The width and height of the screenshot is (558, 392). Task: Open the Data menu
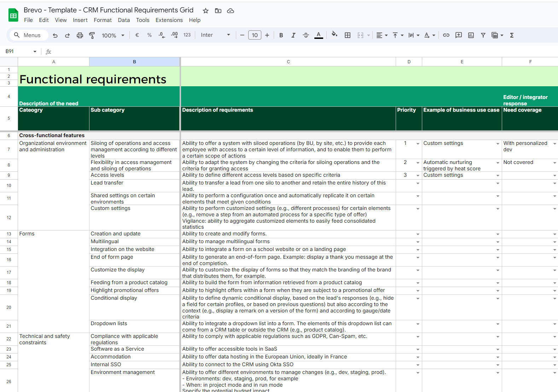tap(124, 20)
